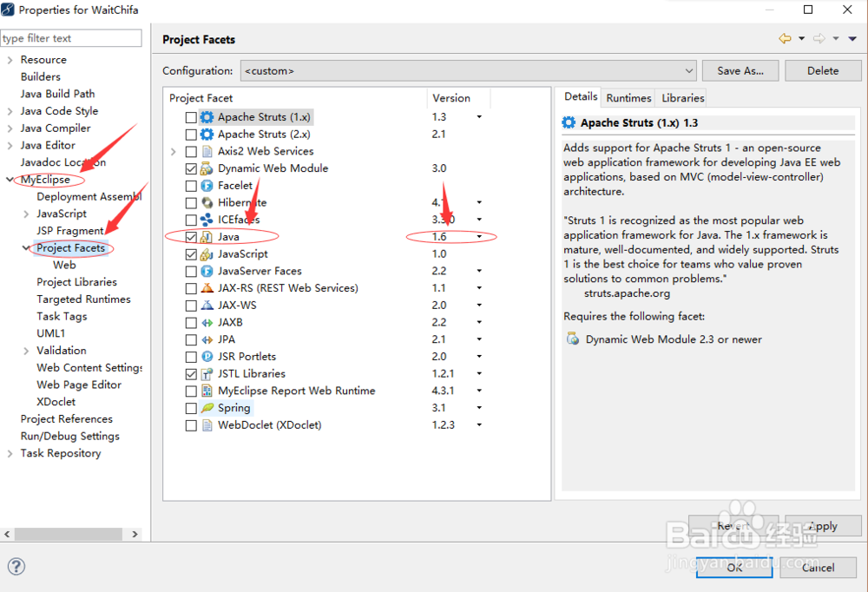
Task: Uncheck the Dynamic Web Module checkbox
Action: pyautogui.click(x=191, y=169)
